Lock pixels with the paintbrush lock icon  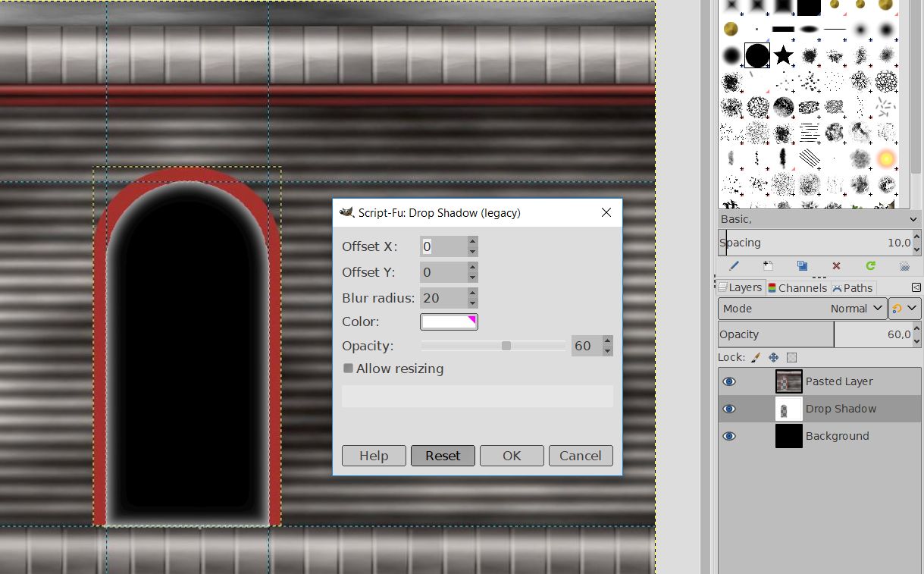tap(756, 357)
